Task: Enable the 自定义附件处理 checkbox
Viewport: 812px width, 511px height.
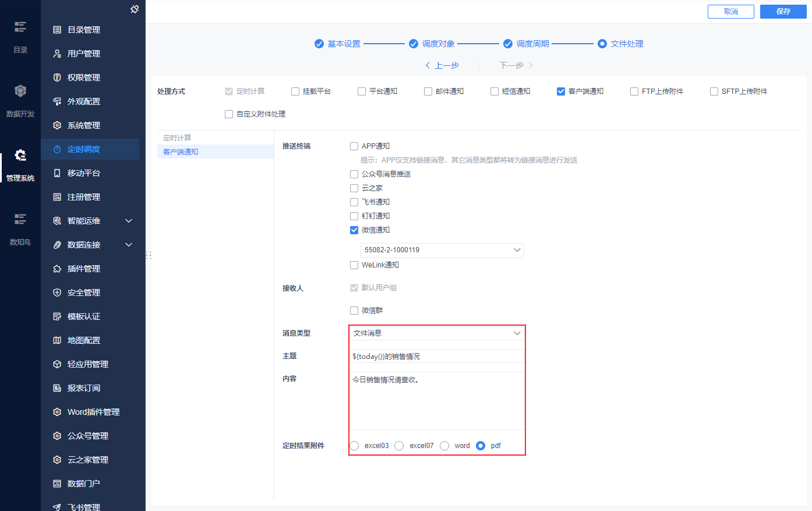Action: (x=229, y=114)
